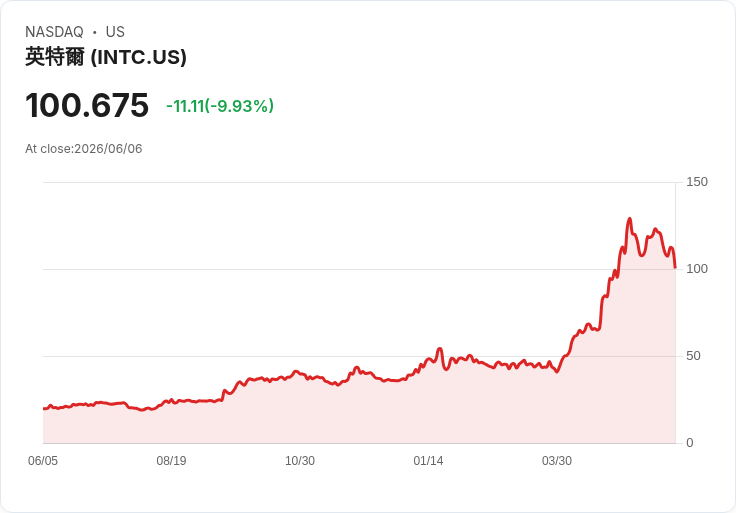The width and height of the screenshot is (736, 513).
Task: Click the 03/30 x-axis date label
Action: [557, 461]
